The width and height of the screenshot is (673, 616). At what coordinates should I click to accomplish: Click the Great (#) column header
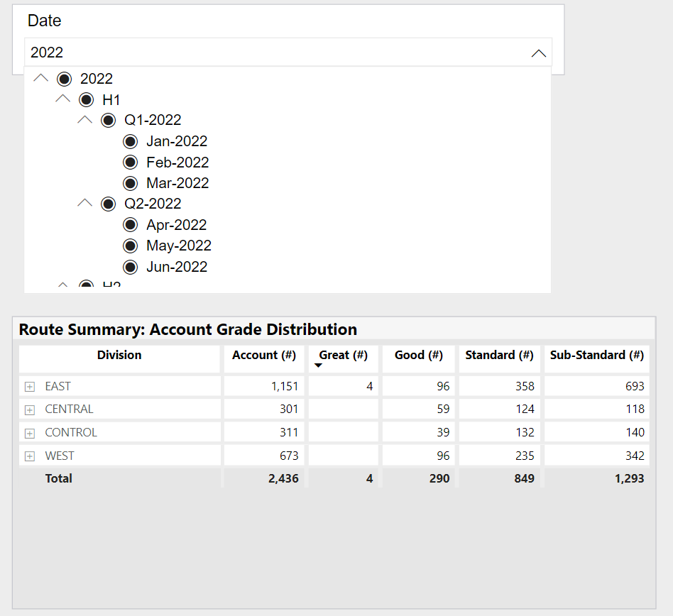[344, 355]
